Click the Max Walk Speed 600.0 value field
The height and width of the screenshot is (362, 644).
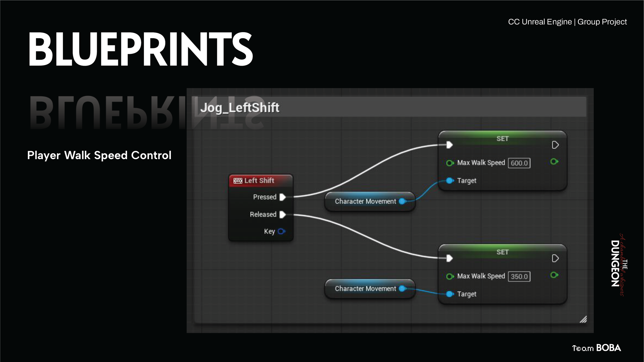pos(519,163)
